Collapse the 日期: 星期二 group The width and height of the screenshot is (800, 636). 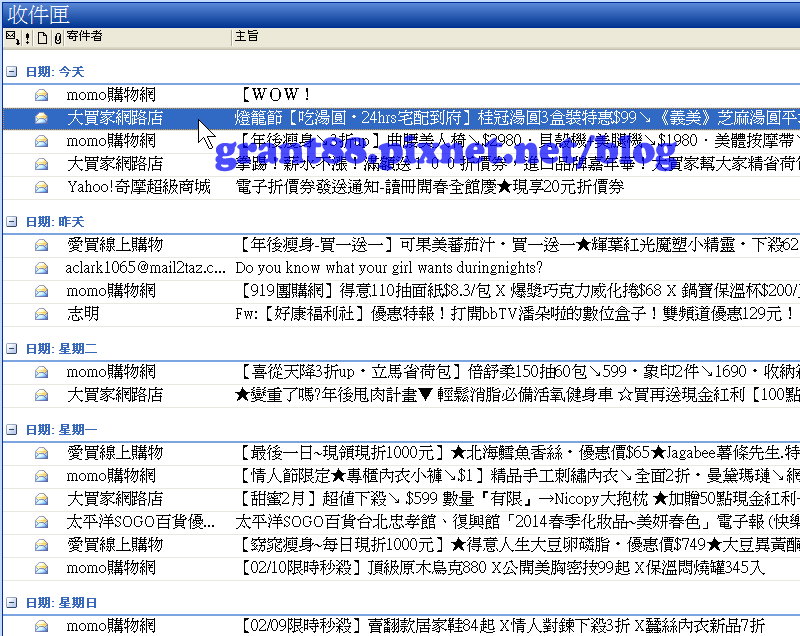coord(12,349)
